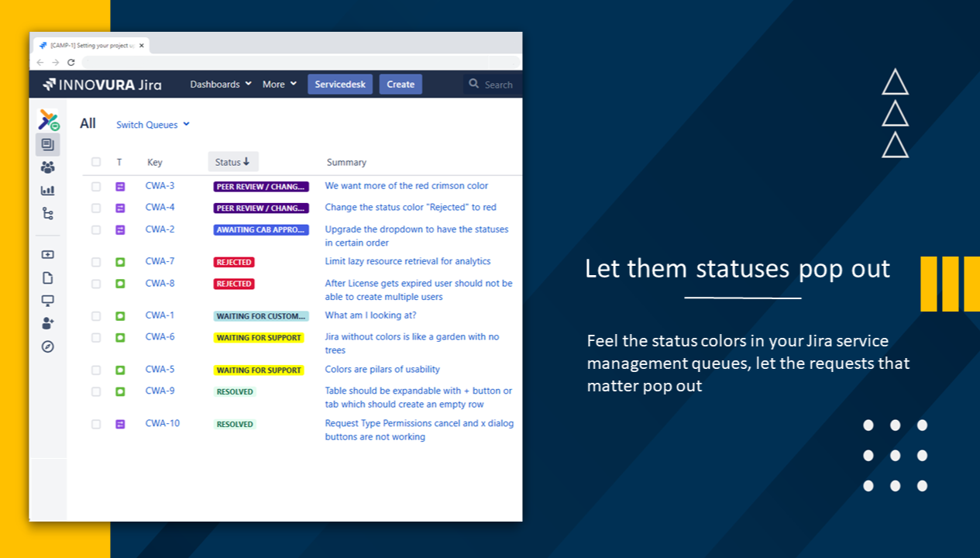Image resolution: width=980 pixels, height=558 pixels.
Task: Expand the Dashboards dropdown menu
Action: tap(221, 84)
